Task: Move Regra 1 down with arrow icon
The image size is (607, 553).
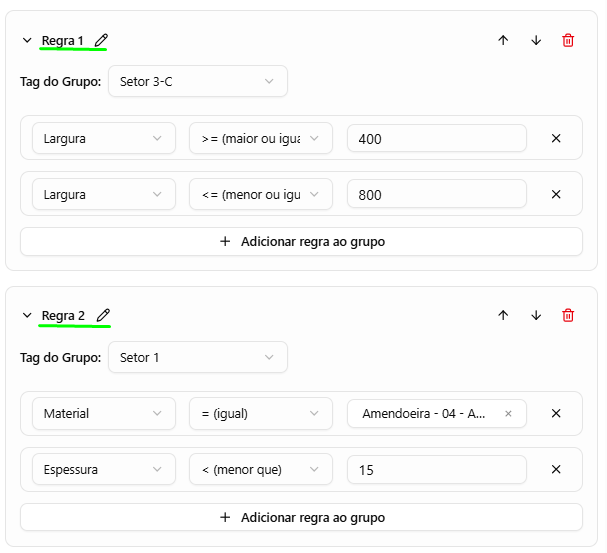Action: [536, 40]
